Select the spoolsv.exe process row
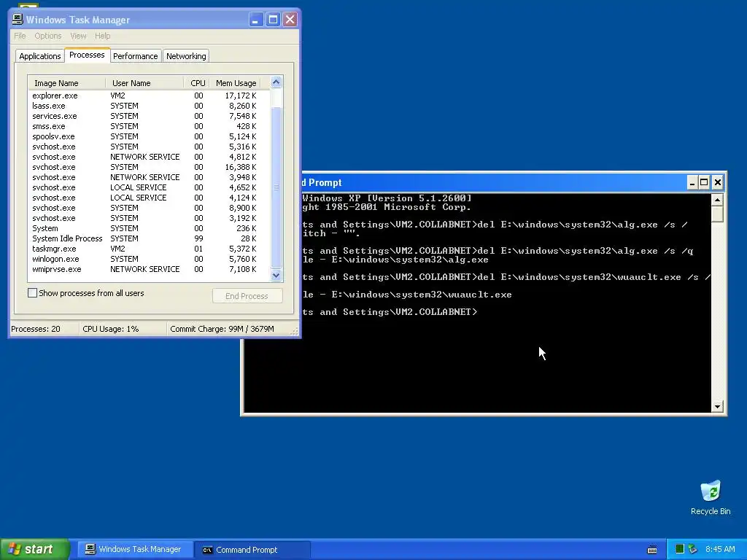This screenshot has width=747, height=560. [x=149, y=136]
